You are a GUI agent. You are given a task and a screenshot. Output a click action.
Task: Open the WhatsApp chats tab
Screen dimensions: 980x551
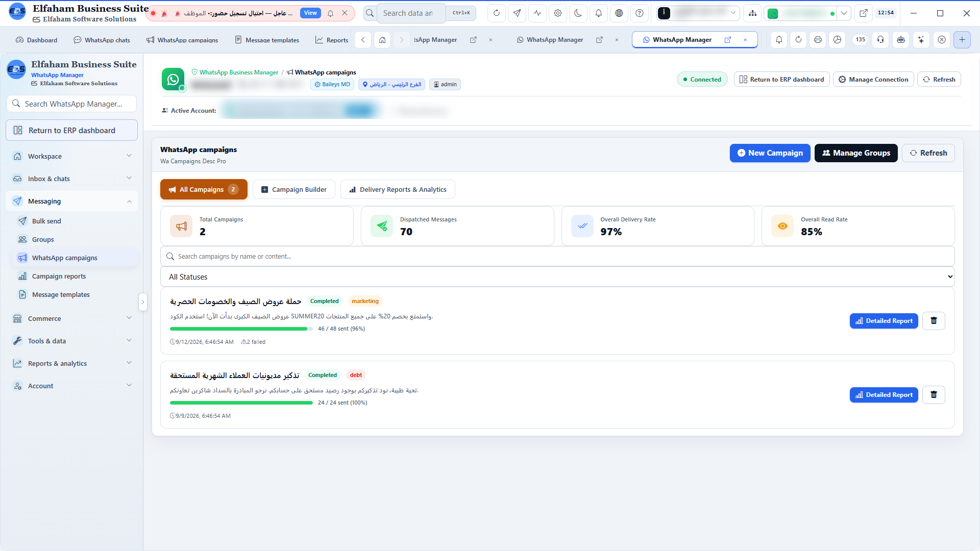click(102, 40)
